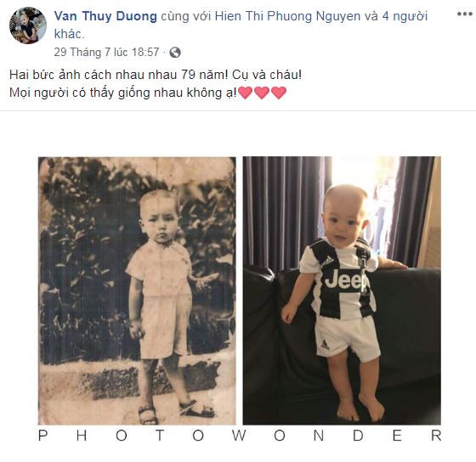
Task: Open Van Thuy Duong's profile link
Action: tap(105, 16)
